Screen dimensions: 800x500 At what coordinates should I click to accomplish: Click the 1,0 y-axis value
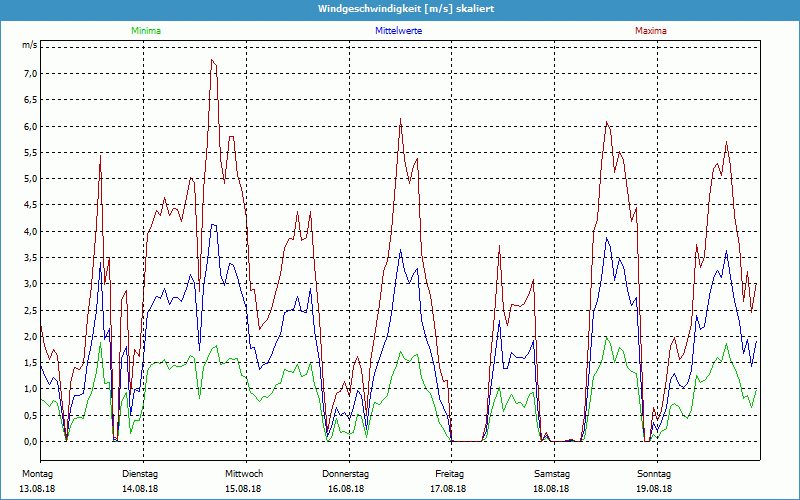click(x=30, y=389)
